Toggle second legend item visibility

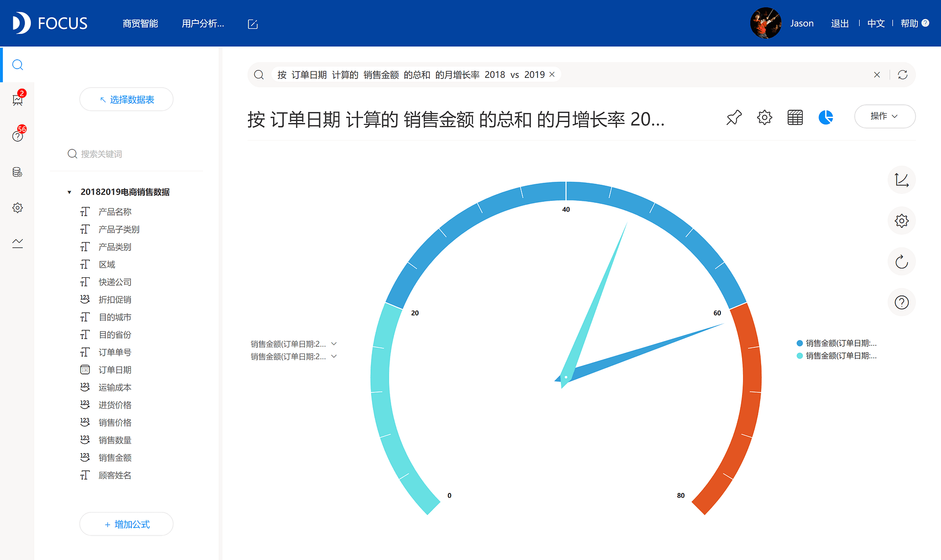point(840,355)
